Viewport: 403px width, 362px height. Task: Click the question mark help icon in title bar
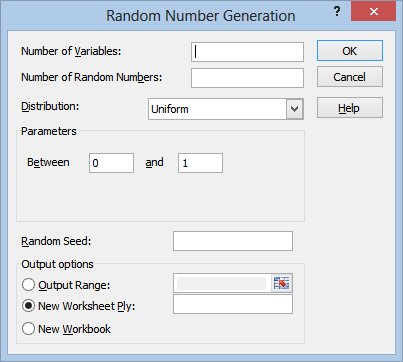tap(337, 12)
